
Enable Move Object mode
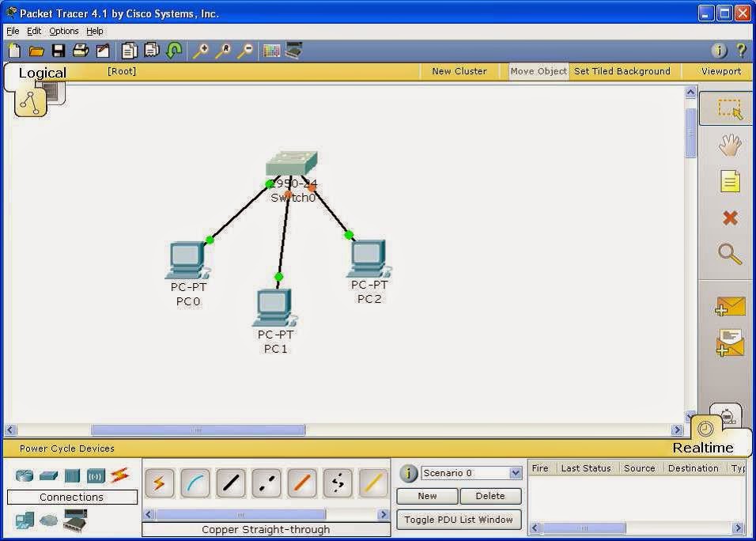point(538,70)
